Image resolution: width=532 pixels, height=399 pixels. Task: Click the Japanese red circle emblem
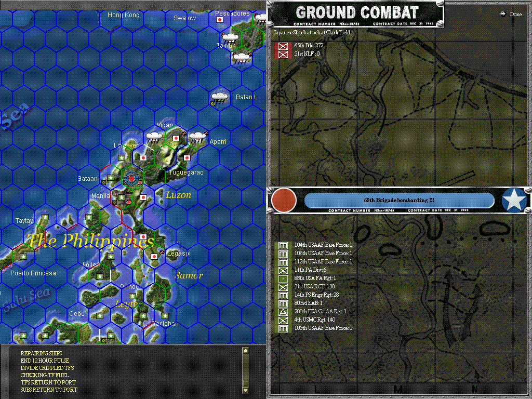284,200
